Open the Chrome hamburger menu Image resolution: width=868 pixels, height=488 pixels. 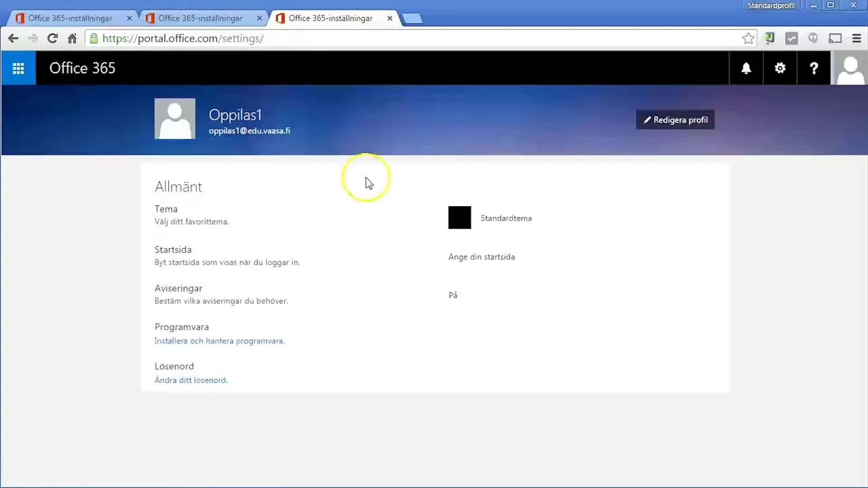pyautogui.click(x=857, y=39)
